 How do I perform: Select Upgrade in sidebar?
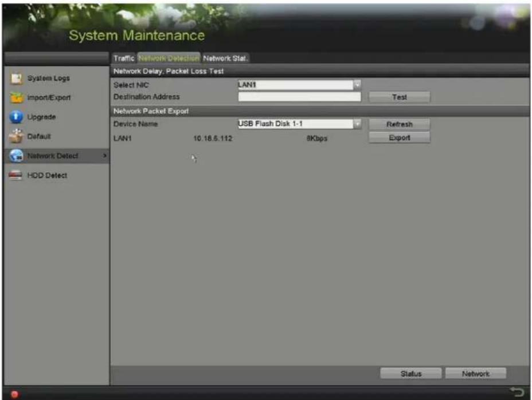tap(41, 117)
